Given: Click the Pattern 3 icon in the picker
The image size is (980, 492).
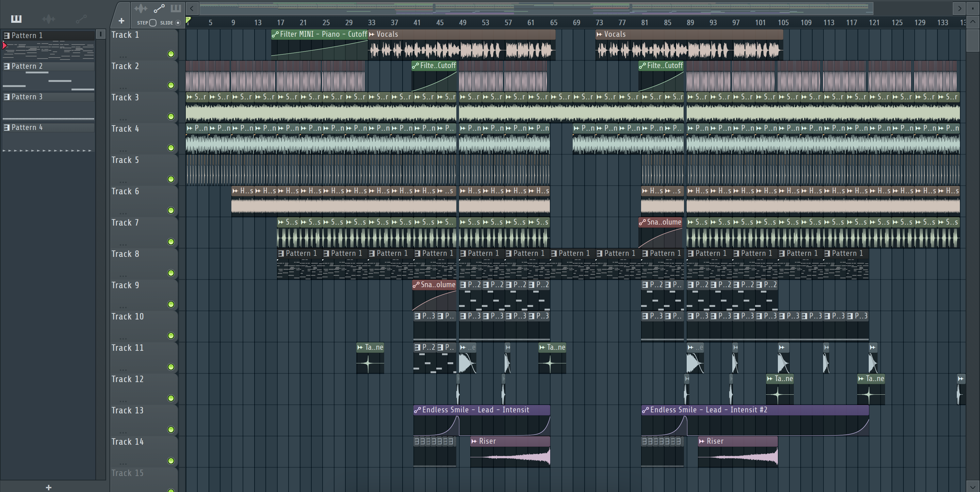Looking at the screenshot, I should [x=6, y=97].
